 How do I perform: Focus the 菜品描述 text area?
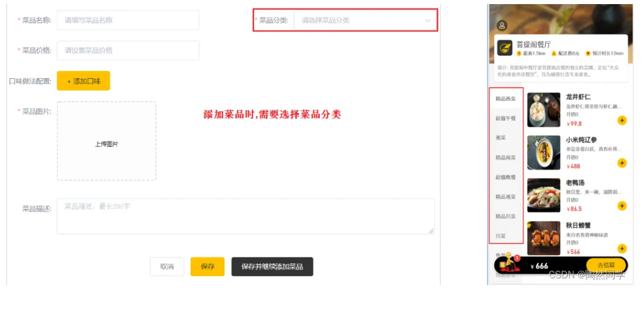coord(246,216)
